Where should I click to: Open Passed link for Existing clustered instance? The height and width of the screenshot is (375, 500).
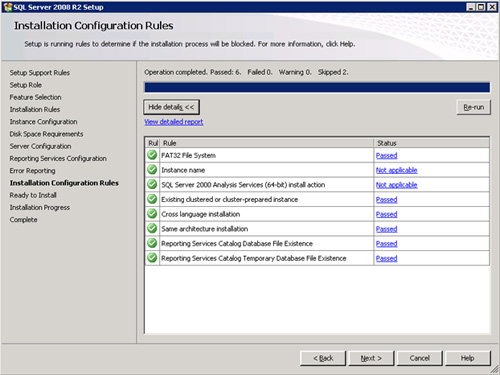coord(386,199)
